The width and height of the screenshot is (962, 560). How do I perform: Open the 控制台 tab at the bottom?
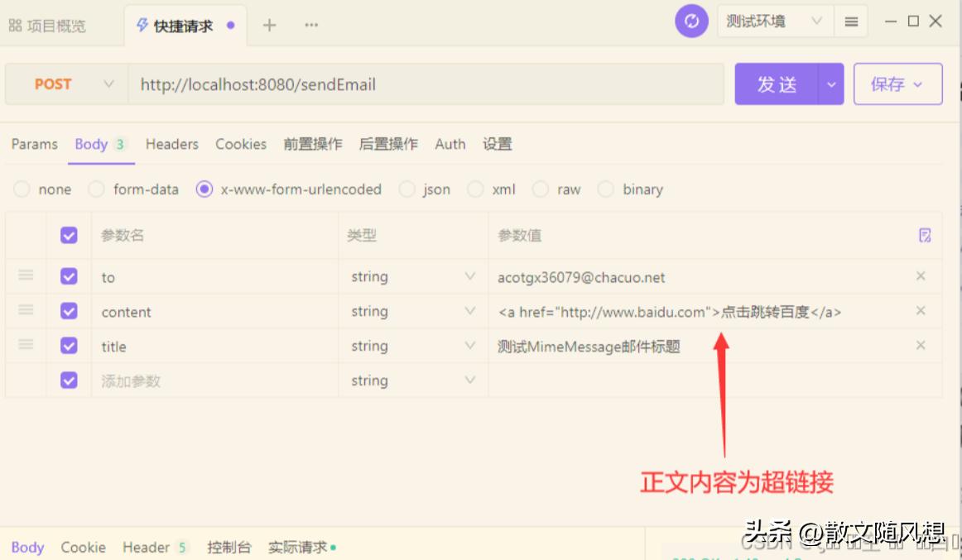(x=228, y=547)
